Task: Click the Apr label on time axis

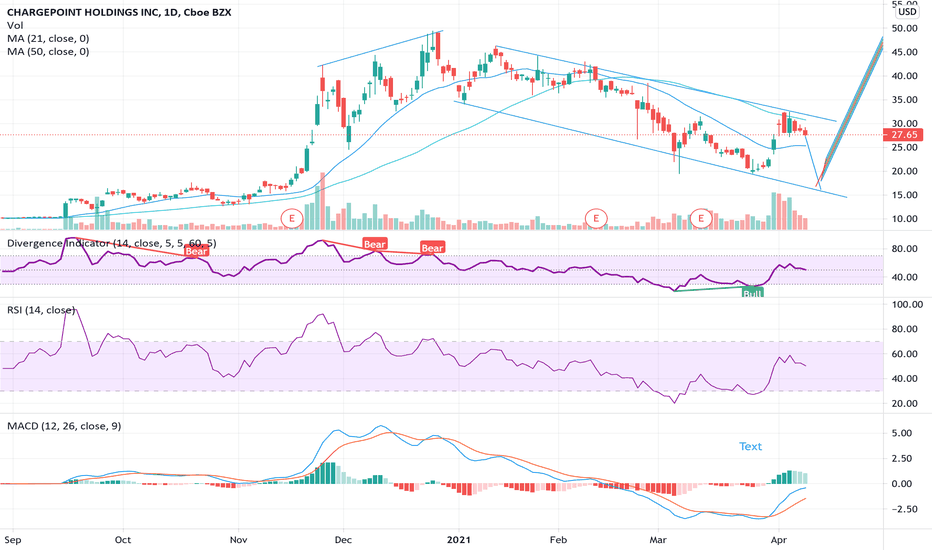Action: pyautogui.click(x=778, y=540)
